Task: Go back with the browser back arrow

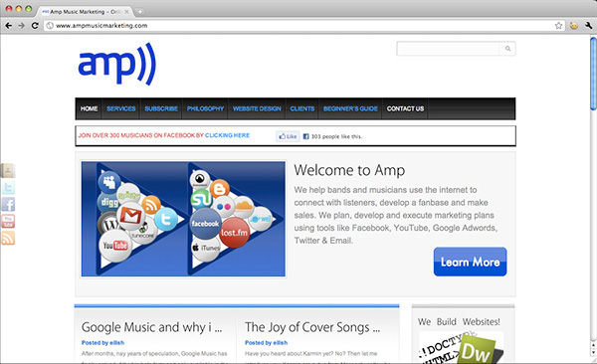Action: click(8, 26)
